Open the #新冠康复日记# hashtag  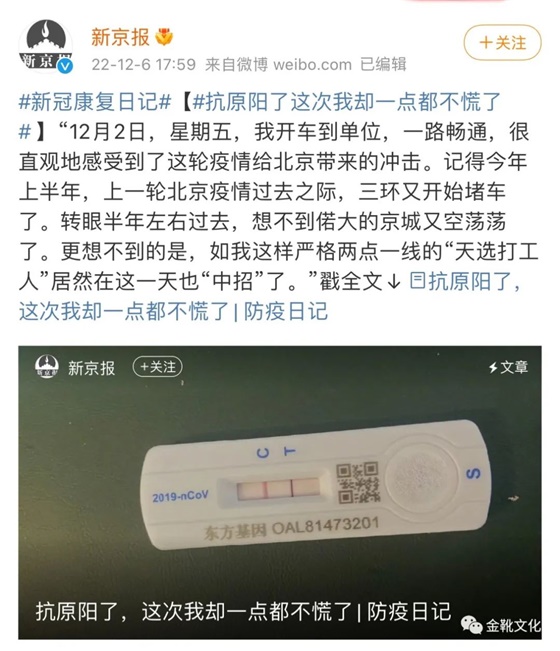pos(95,102)
